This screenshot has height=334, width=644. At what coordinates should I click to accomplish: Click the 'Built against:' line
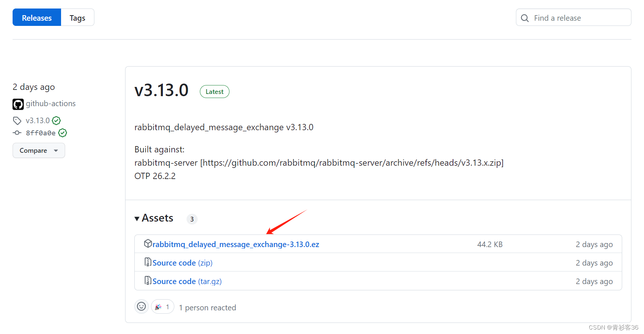pyautogui.click(x=160, y=149)
